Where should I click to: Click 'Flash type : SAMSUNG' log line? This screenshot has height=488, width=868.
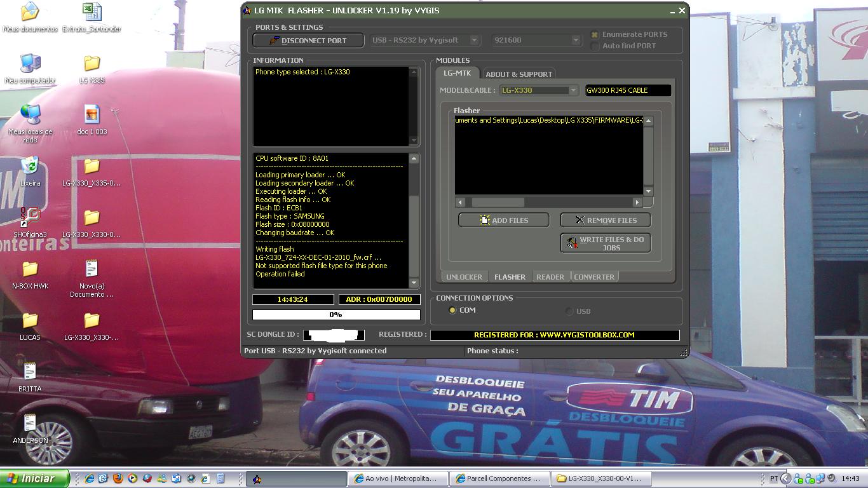coord(290,216)
